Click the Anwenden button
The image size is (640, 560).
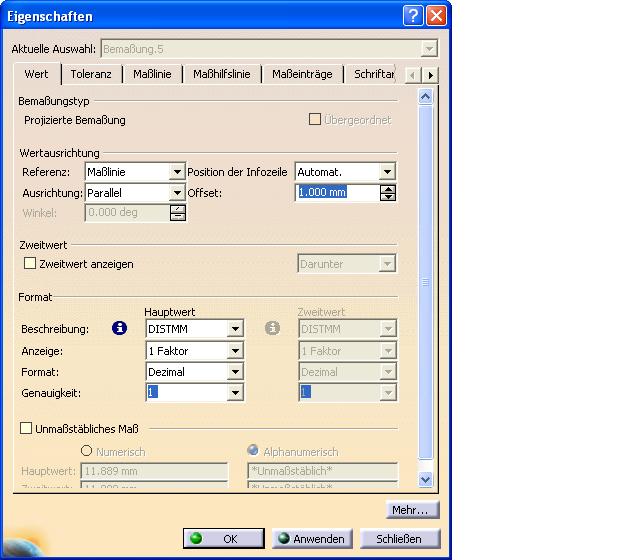[x=312, y=539]
